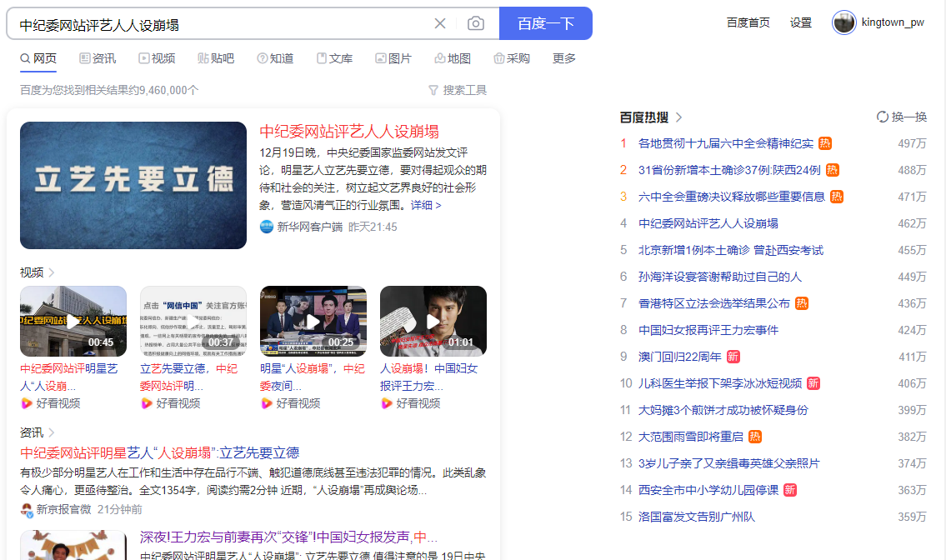Open hot search 3岁儿子亲了又亲缉毒英雄父亲照片
Image resolution: width=946 pixels, height=560 pixels.
pyautogui.click(x=728, y=462)
